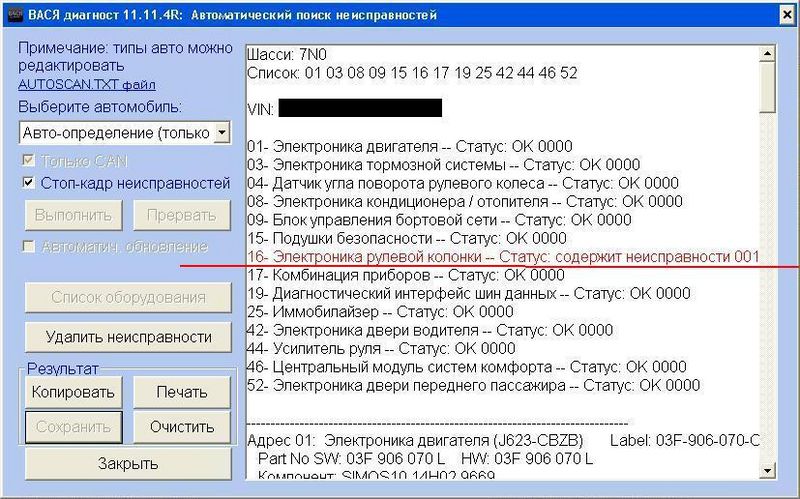The width and height of the screenshot is (800, 499).
Task: Open Список оборудования
Action: click(128, 297)
